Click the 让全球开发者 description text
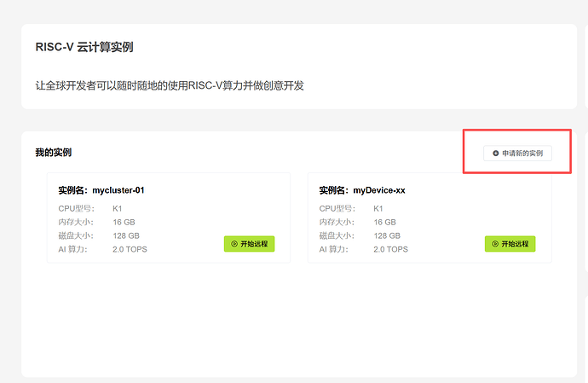This screenshot has width=588, height=383. 170,85
